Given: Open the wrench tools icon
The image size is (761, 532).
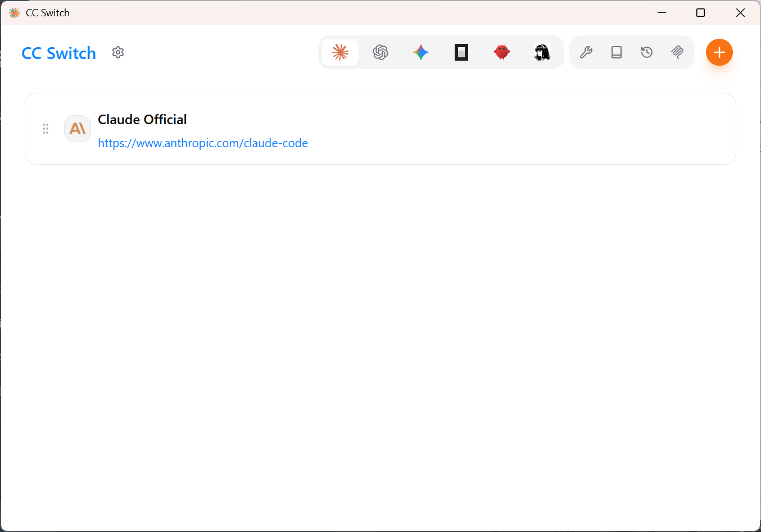Looking at the screenshot, I should coord(586,52).
